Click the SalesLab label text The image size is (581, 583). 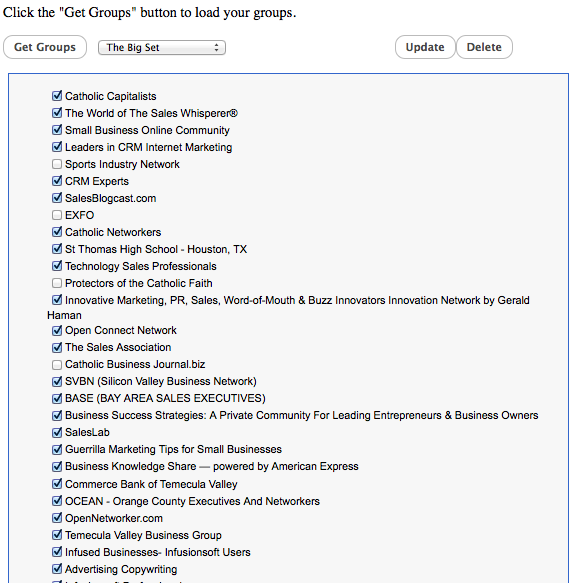point(87,432)
